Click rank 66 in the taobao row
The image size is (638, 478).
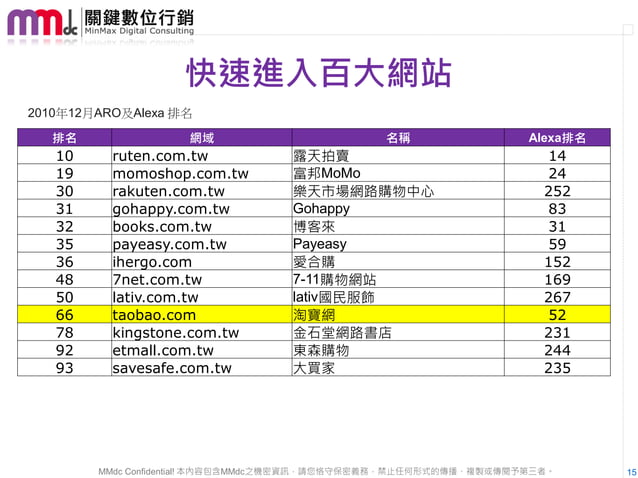pyautogui.click(x=64, y=315)
